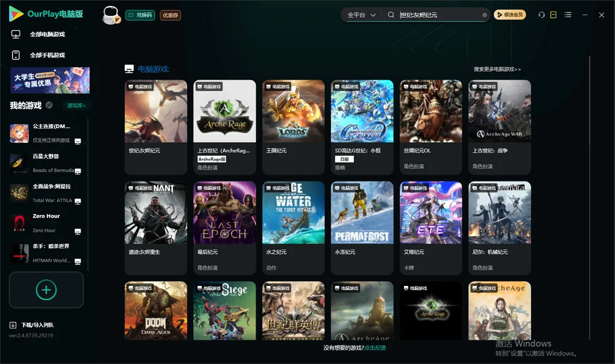Image resolution: width=615 pixels, height=364 pixels.
Task: Click the 极速会员 membership button
Action: pyautogui.click(x=510, y=15)
